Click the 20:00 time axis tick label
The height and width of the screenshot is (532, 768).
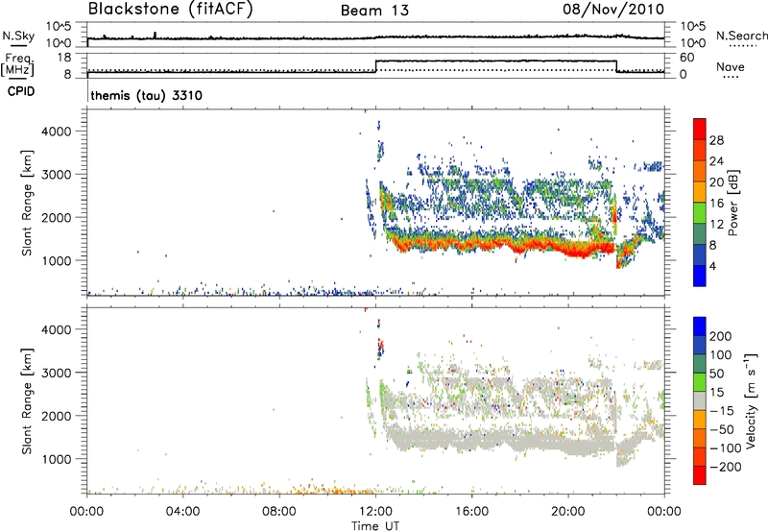pyautogui.click(x=568, y=512)
